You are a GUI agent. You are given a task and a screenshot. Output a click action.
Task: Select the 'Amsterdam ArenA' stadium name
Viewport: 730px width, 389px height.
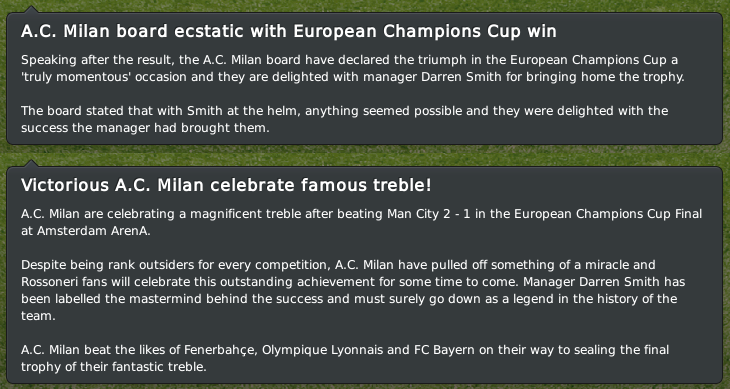pyautogui.click(x=92, y=231)
